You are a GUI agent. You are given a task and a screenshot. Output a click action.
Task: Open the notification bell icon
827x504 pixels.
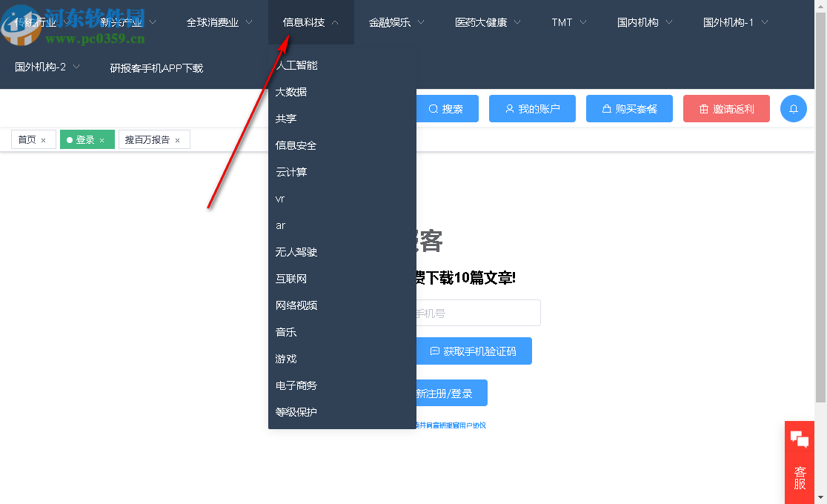point(794,108)
